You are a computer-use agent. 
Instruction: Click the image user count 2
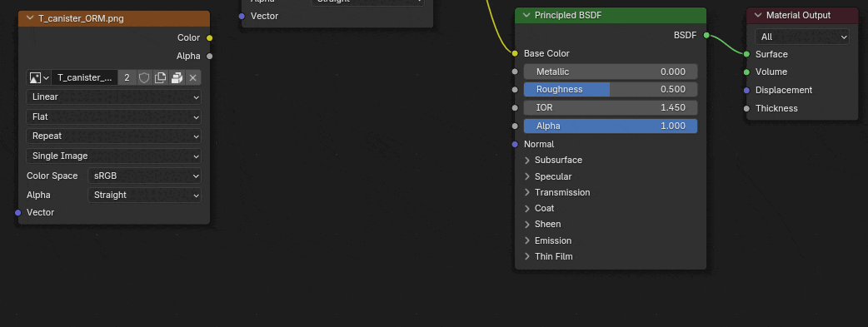click(127, 77)
